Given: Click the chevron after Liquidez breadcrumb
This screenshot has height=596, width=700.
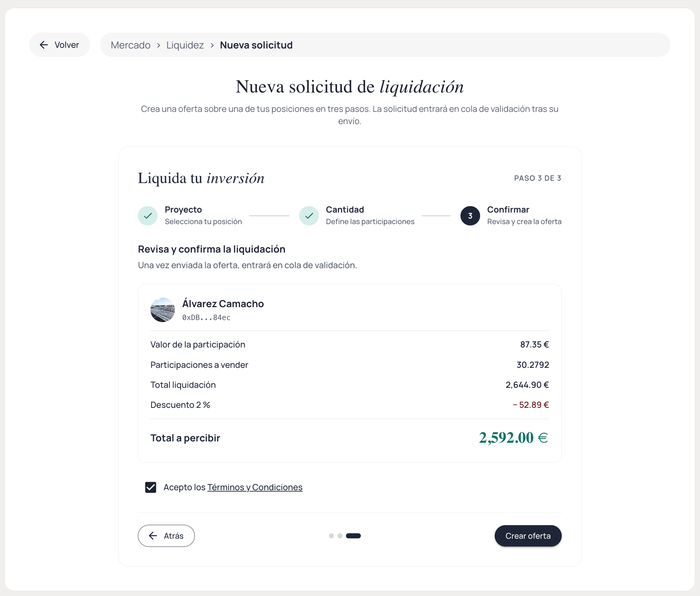Looking at the screenshot, I should (x=212, y=45).
